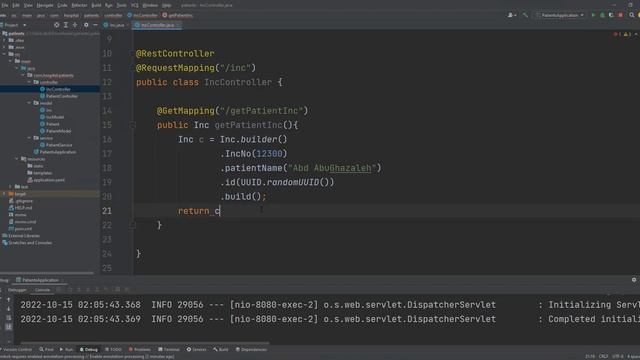The image size is (640, 360).
Task: Collapse the service folder in tree
Action: click(29, 138)
